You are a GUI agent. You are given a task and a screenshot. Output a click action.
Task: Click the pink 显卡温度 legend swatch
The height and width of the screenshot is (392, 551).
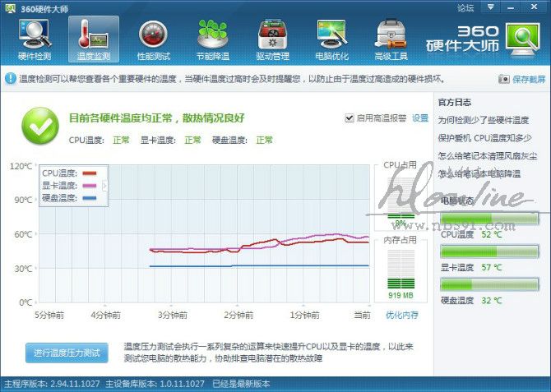click(x=90, y=186)
